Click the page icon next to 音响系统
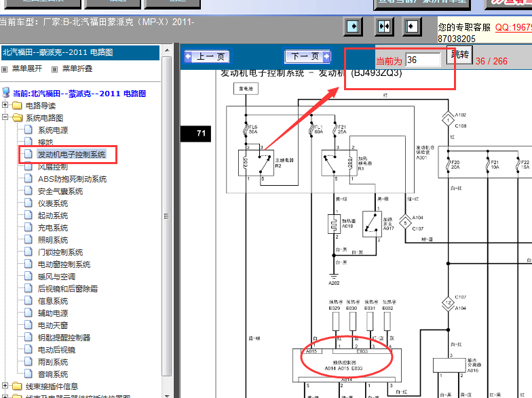The image size is (532, 398). tap(28, 374)
